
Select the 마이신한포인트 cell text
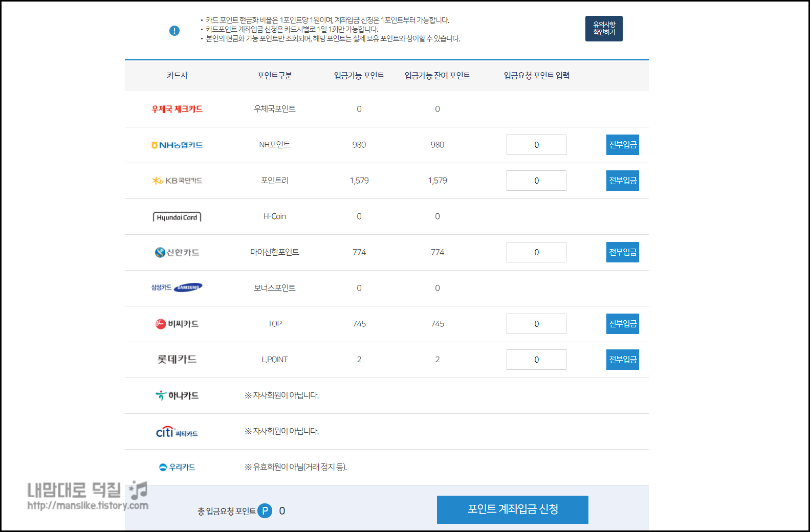point(275,252)
